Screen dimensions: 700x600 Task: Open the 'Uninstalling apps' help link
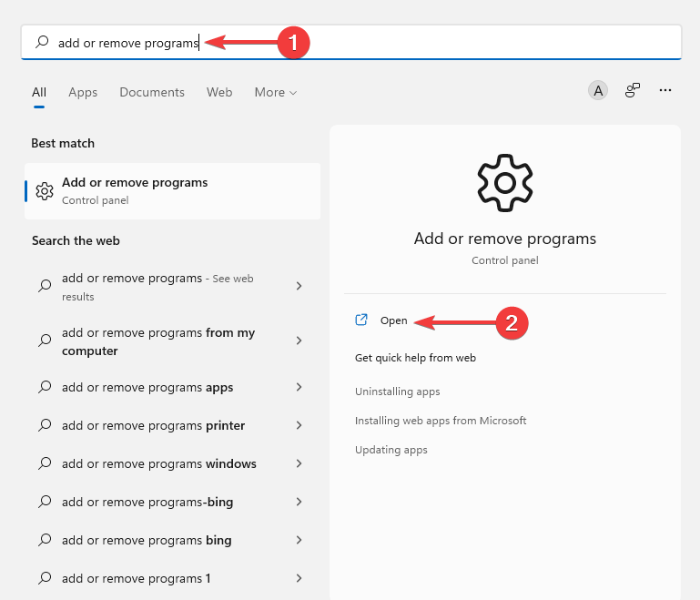[397, 392]
